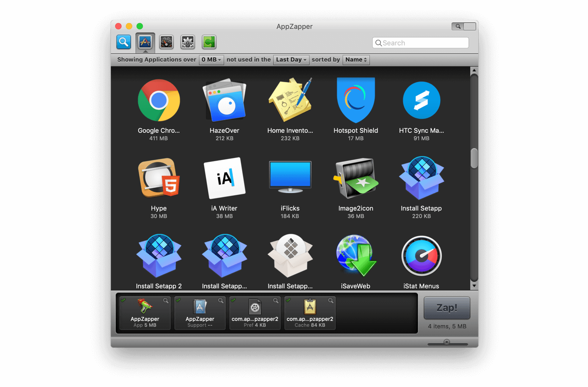Open the Last Day time dropdown
The image size is (588, 387).
291,60
